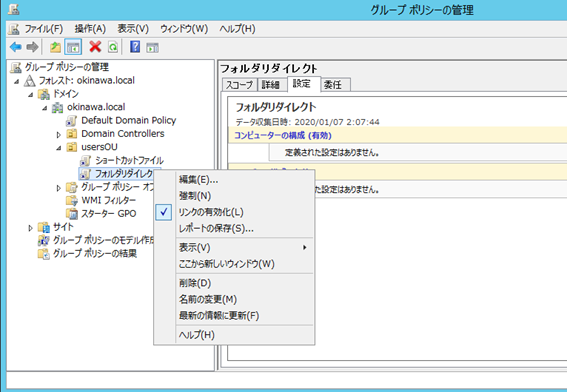Switch to the 設定 tab
567x392 pixels.
[303, 84]
